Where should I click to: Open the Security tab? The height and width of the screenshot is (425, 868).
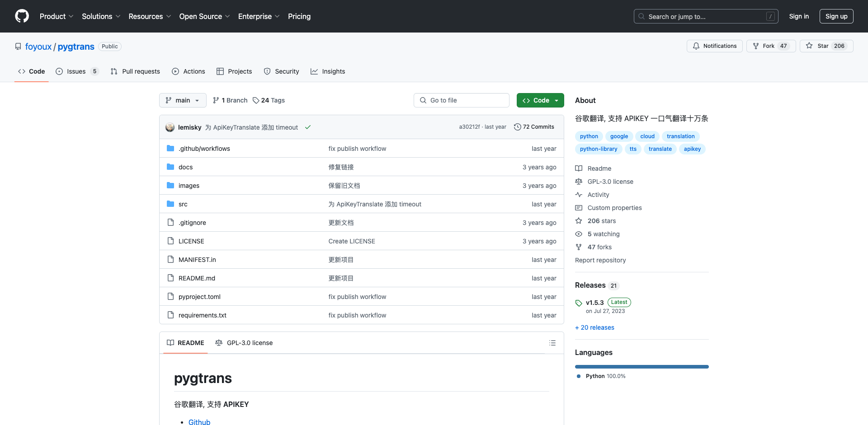281,71
